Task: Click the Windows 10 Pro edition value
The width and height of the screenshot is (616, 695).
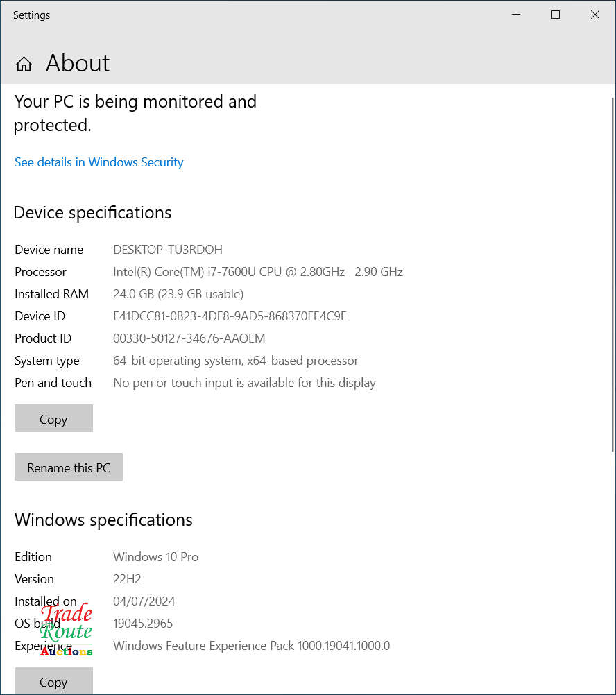Action: [x=155, y=557]
